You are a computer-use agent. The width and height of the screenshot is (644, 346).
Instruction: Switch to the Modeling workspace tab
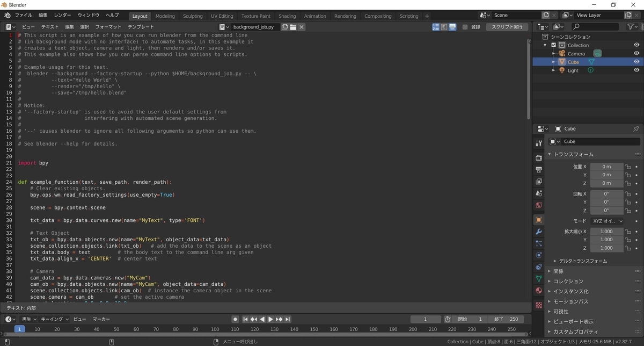(x=165, y=16)
